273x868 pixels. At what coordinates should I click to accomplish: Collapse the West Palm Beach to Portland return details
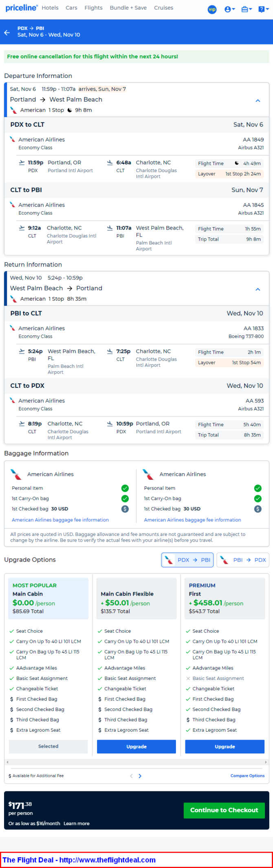(x=258, y=289)
